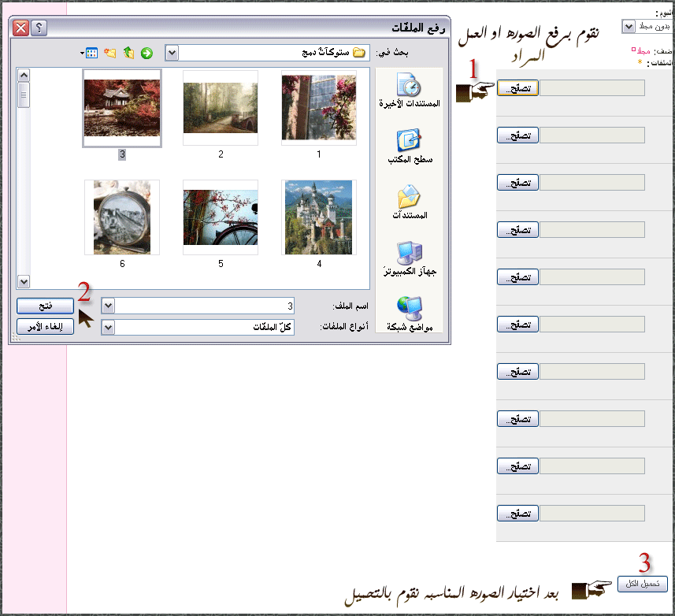Open the album selector dropdown (بدون مجلد)
This screenshot has width=675, height=616.
(628, 26)
